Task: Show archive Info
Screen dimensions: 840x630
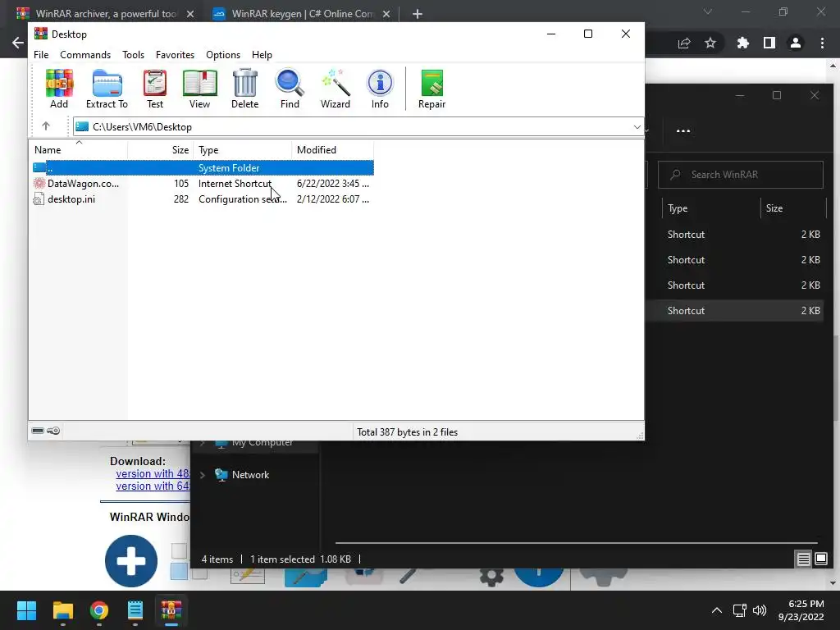Action: click(x=380, y=89)
